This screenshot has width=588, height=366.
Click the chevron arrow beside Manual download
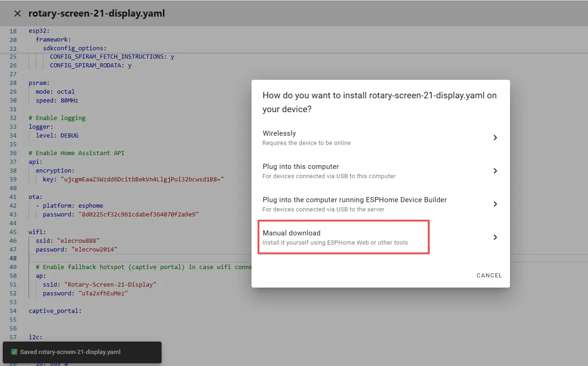[x=495, y=237]
